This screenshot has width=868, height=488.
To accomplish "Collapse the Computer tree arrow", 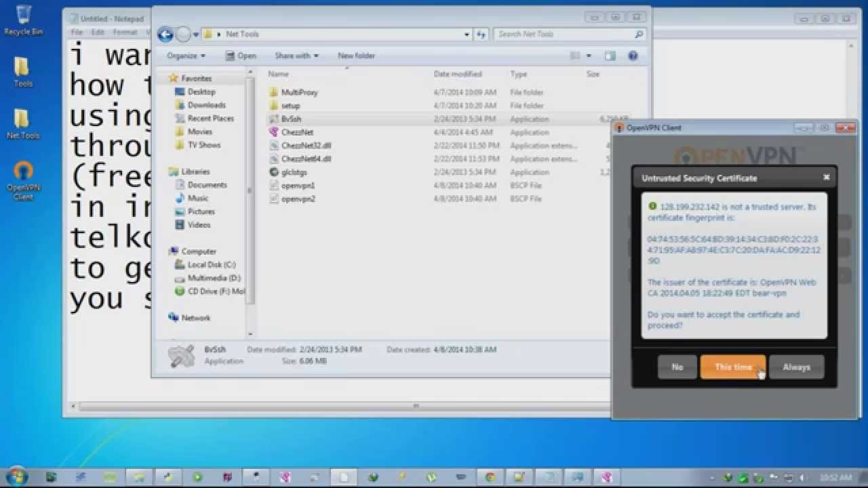I will (x=170, y=251).
